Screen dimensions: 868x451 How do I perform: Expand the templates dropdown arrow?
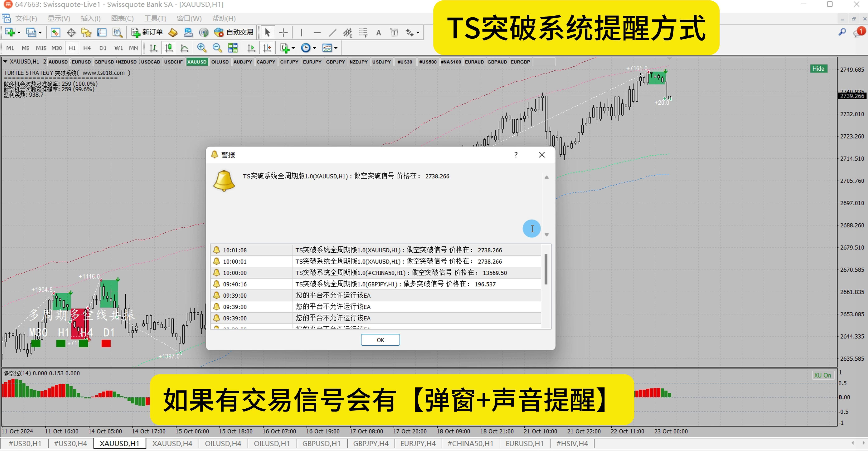[x=336, y=48]
